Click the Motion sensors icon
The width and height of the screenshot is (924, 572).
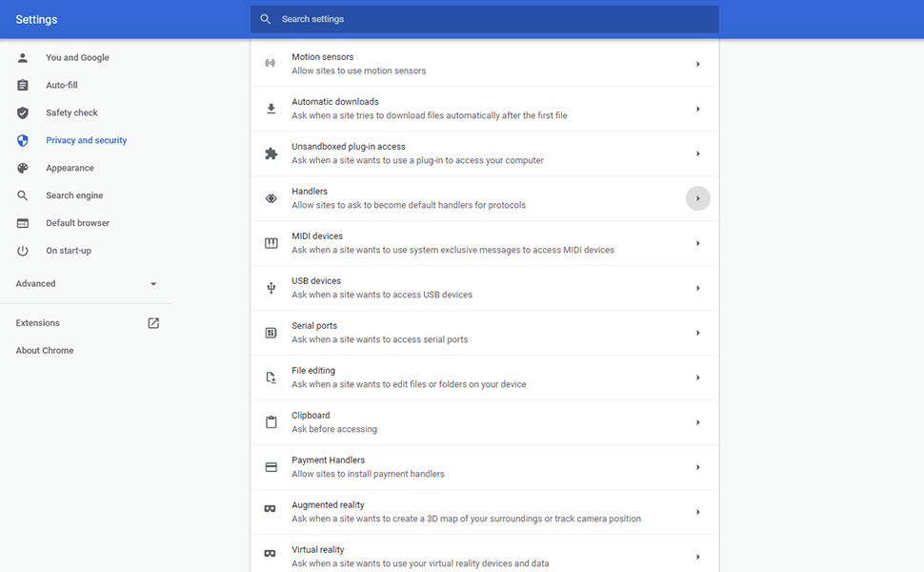270,63
